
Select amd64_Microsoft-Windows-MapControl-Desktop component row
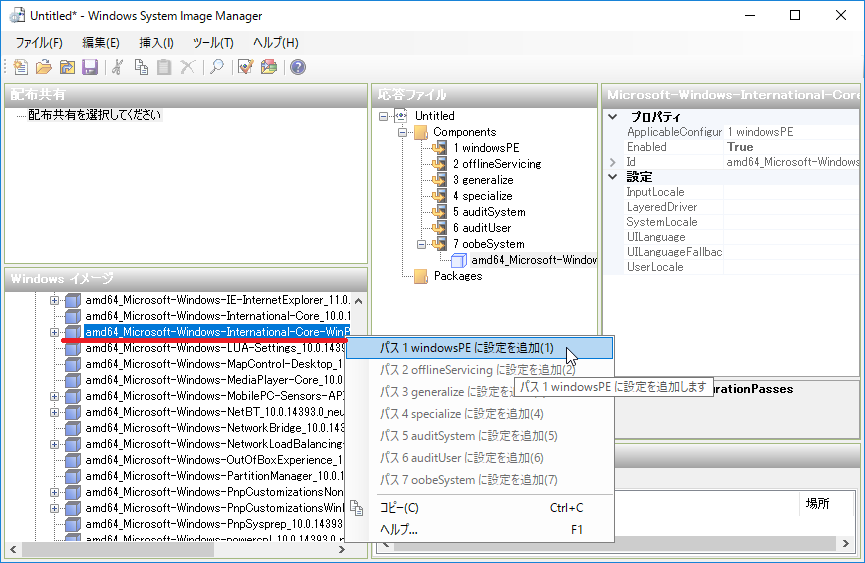(214, 364)
